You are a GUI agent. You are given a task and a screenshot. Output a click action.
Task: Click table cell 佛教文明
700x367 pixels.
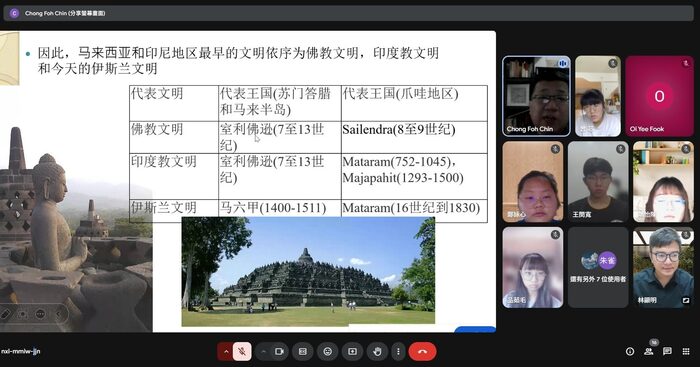(x=157, y=129)
